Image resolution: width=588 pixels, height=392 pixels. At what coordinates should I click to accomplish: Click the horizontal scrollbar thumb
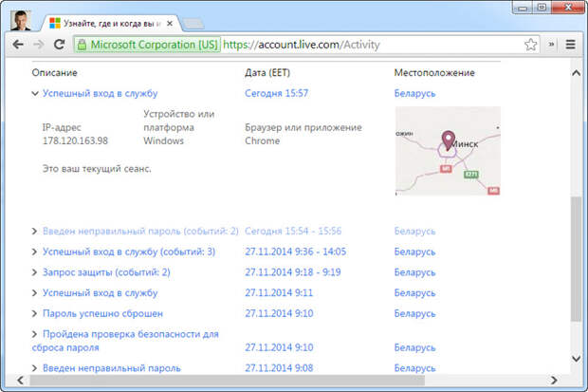click(228, 381)
